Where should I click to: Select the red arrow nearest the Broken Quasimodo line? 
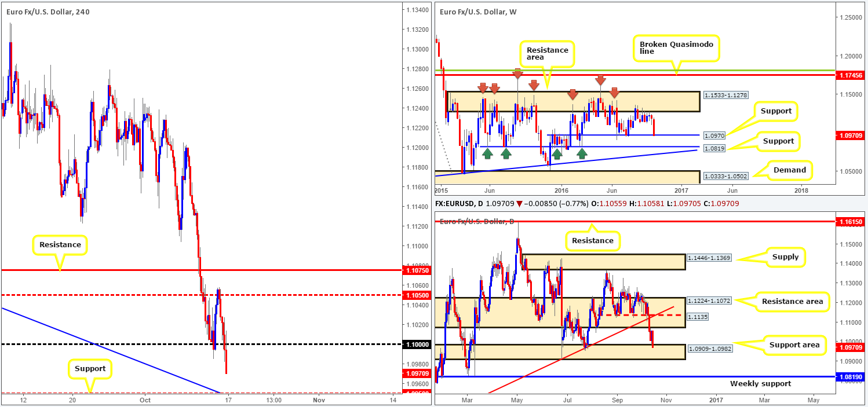pos(601,80)
